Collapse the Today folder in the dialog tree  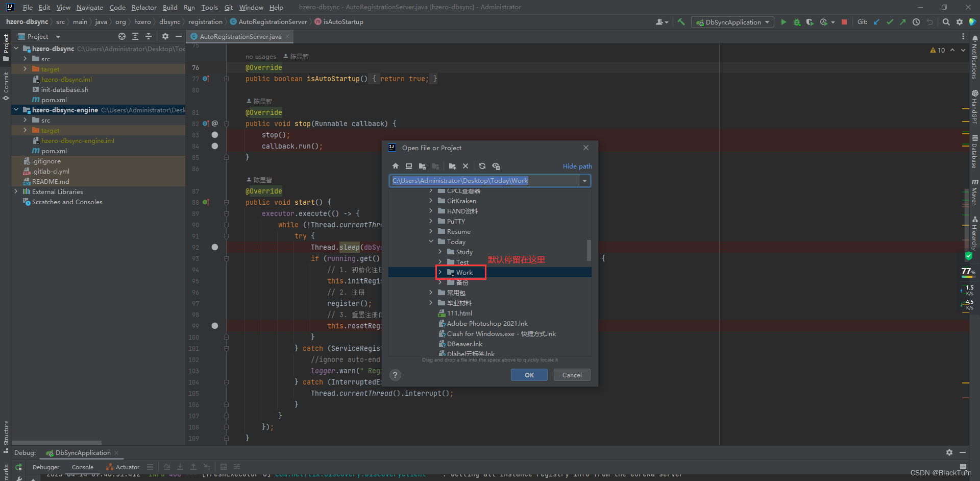(431, 242)
